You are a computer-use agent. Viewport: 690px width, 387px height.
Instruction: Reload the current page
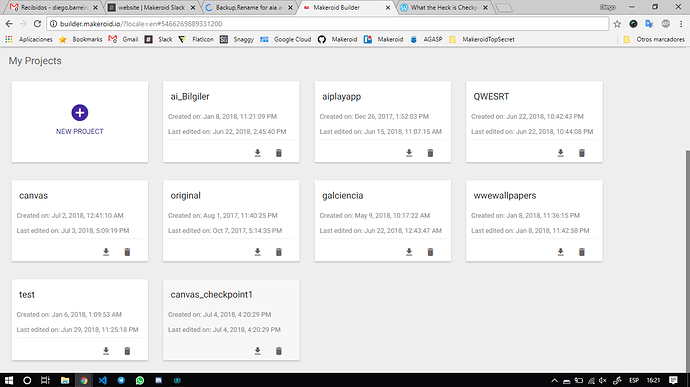[x=37, y=24]
